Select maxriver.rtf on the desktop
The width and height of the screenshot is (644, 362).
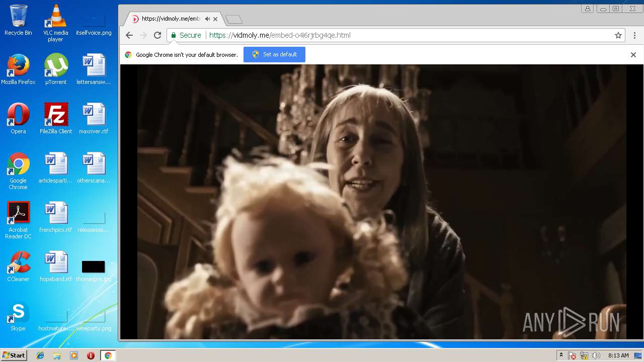tap(94, 119)
